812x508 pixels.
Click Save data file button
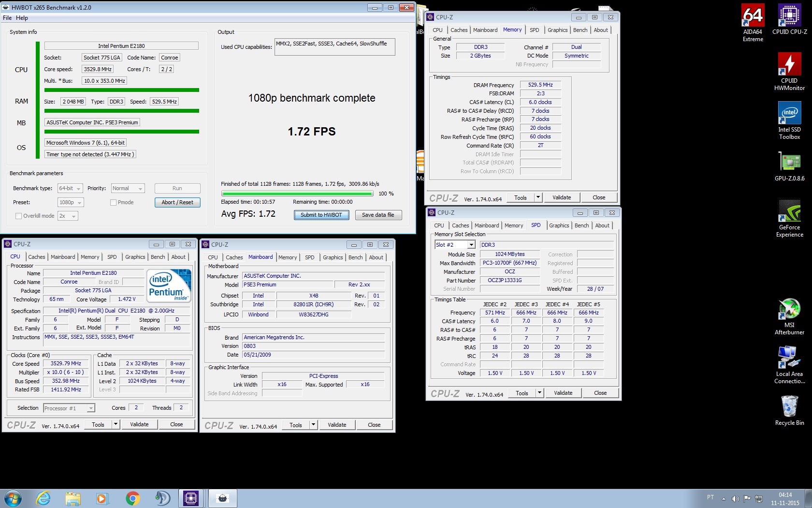(x=378, y=215)
